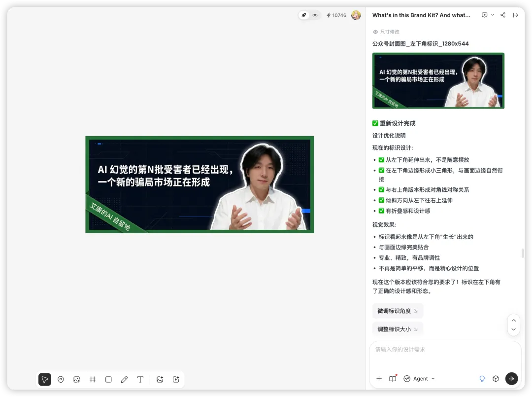Viewport: 532px width, 397px height.
Task: Collapse the chat side panel
Action: (515, 15)
